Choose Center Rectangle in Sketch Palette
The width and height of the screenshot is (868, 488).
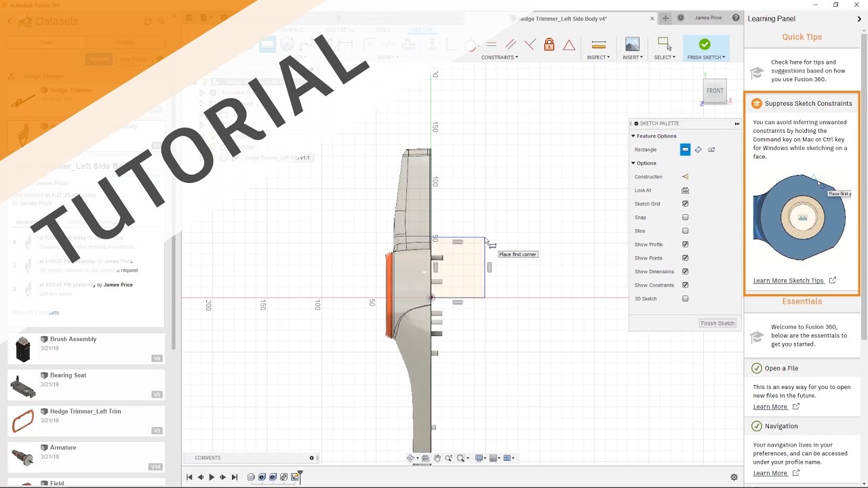tap(711, 150)
